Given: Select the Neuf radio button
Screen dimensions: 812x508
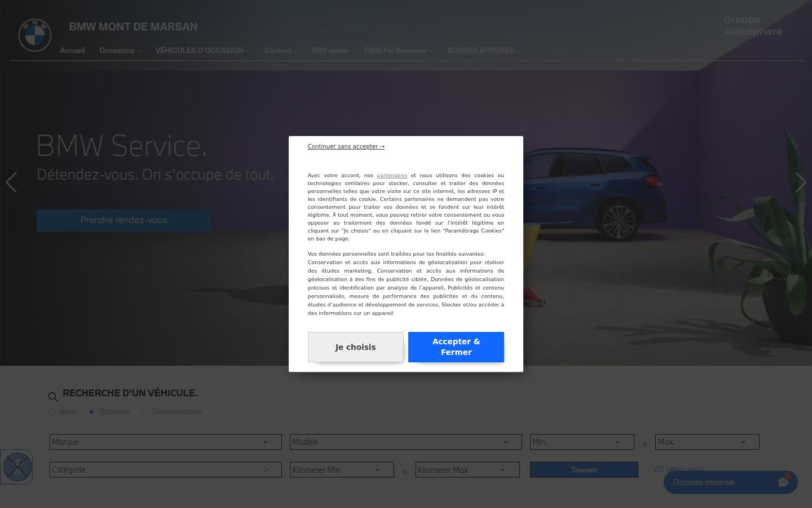Looking at the screenshot, I should tap(52, 412).
